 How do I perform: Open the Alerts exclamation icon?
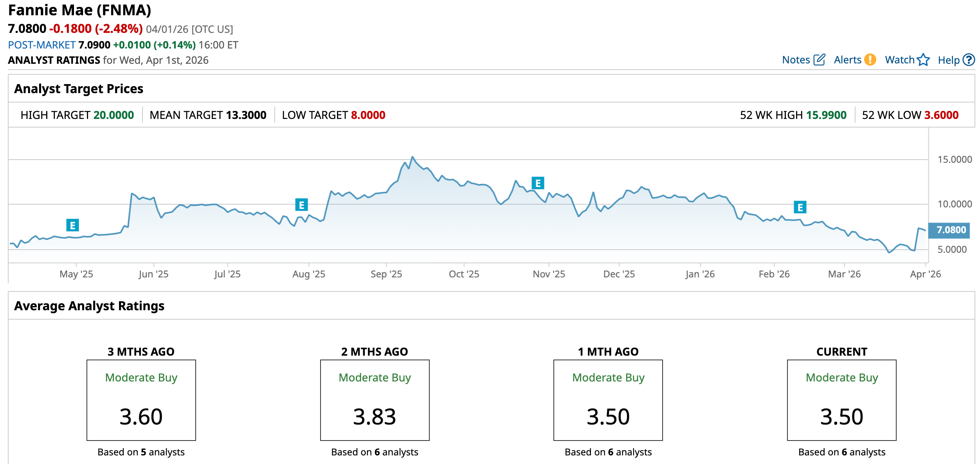tap(870, 59)
